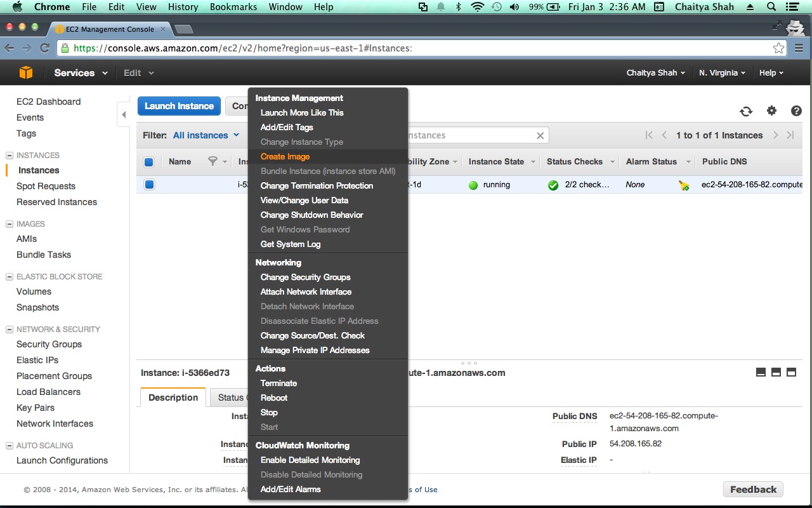This screenshot has height=508, width=812.
Task: Click the AWS orange cube home icon
Action: point(25,73)
